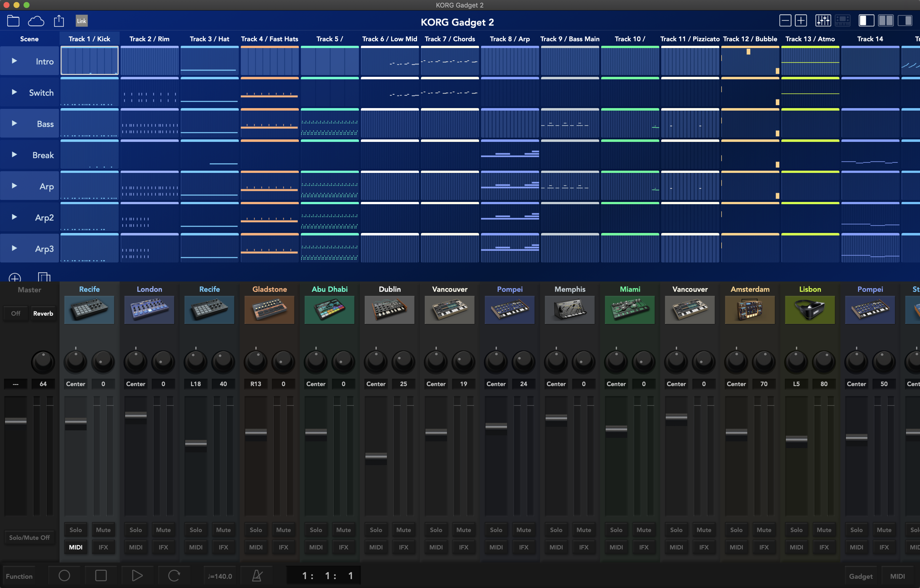Open the Amsterdam gadget

click(750, 310)
